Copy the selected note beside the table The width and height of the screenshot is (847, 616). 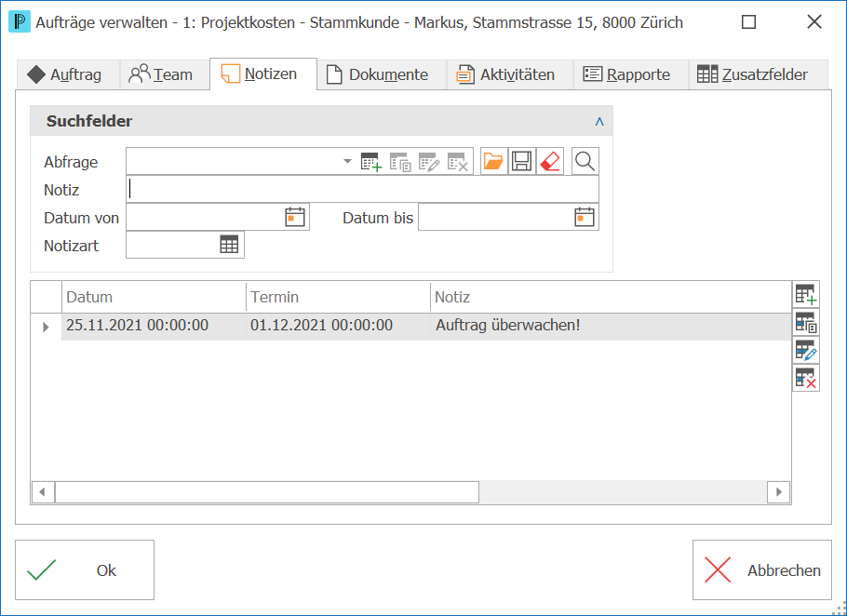[x=806, y=323]
